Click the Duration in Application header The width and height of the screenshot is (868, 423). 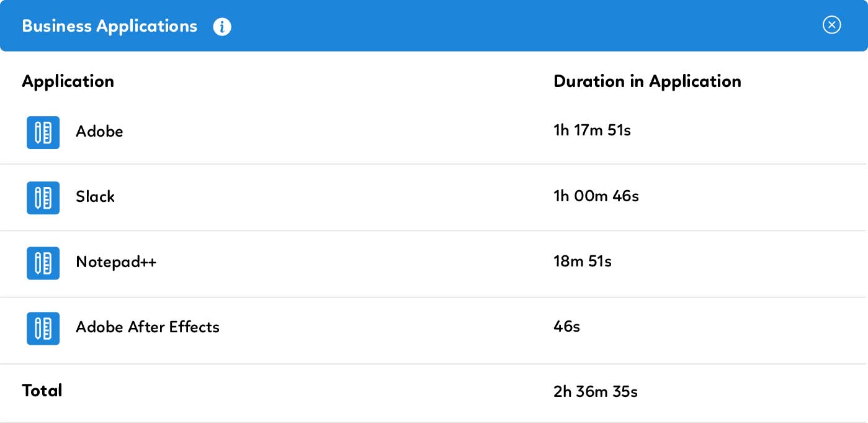(647, 81)
